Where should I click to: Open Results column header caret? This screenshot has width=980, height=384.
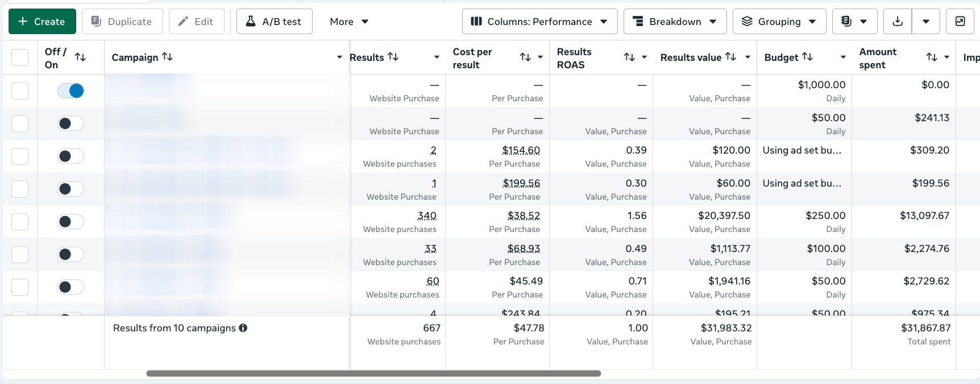tap(437, 57)
